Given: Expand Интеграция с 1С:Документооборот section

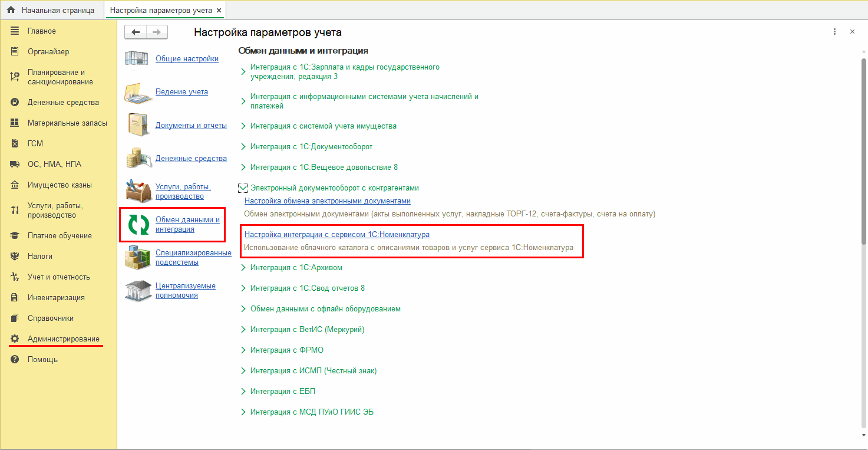Looking at the screenshot, I should click(x=243, y=146).
